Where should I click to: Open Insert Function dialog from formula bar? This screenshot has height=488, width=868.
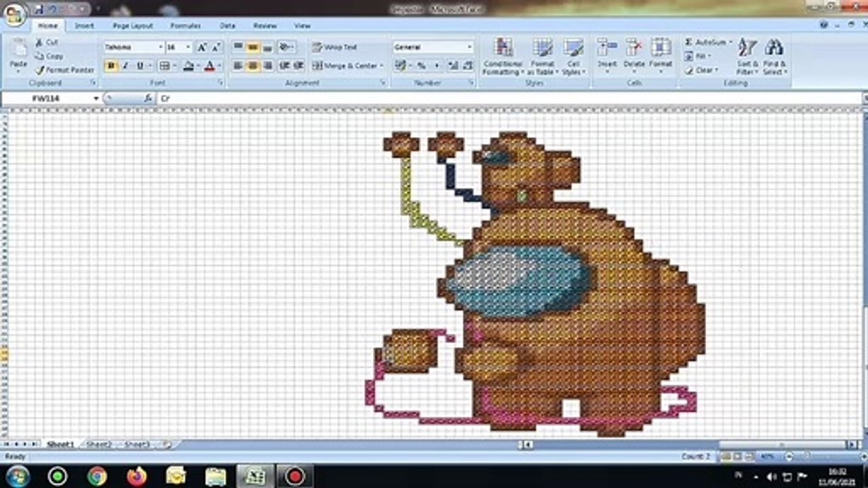[148, 98]
